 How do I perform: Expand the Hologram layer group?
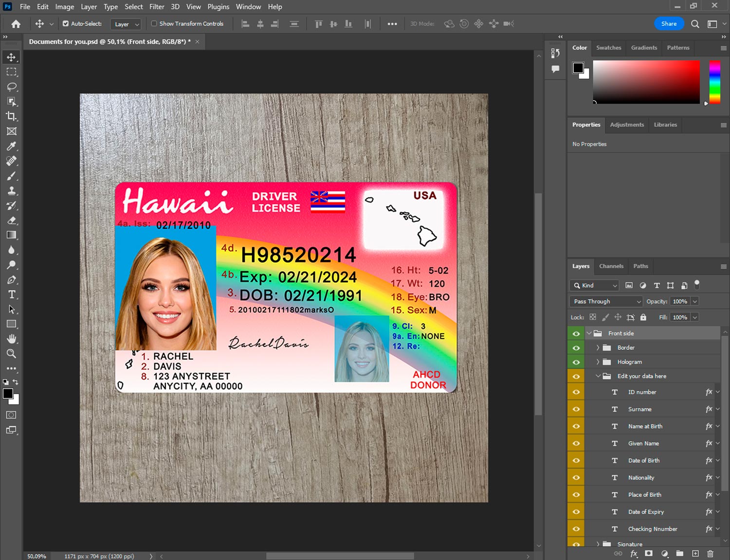coord(598,362)
